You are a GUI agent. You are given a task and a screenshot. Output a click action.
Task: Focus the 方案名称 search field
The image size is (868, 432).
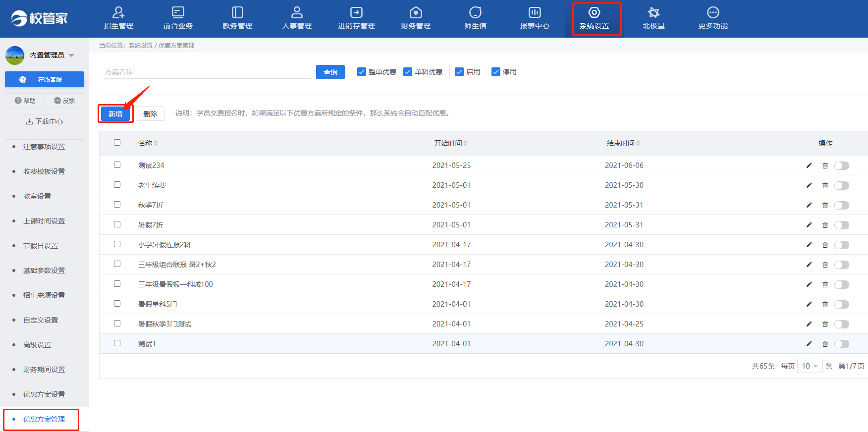click(x=207, y=72)
